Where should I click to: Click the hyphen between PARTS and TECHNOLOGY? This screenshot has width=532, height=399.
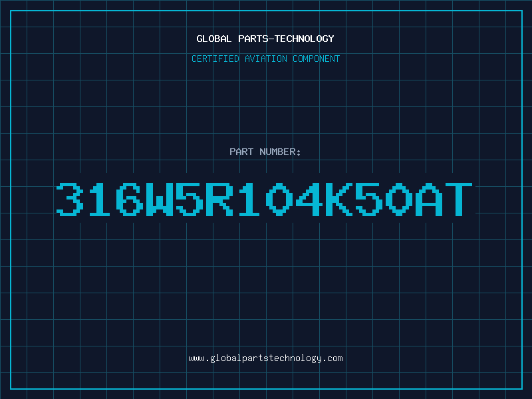coord(272,39)
